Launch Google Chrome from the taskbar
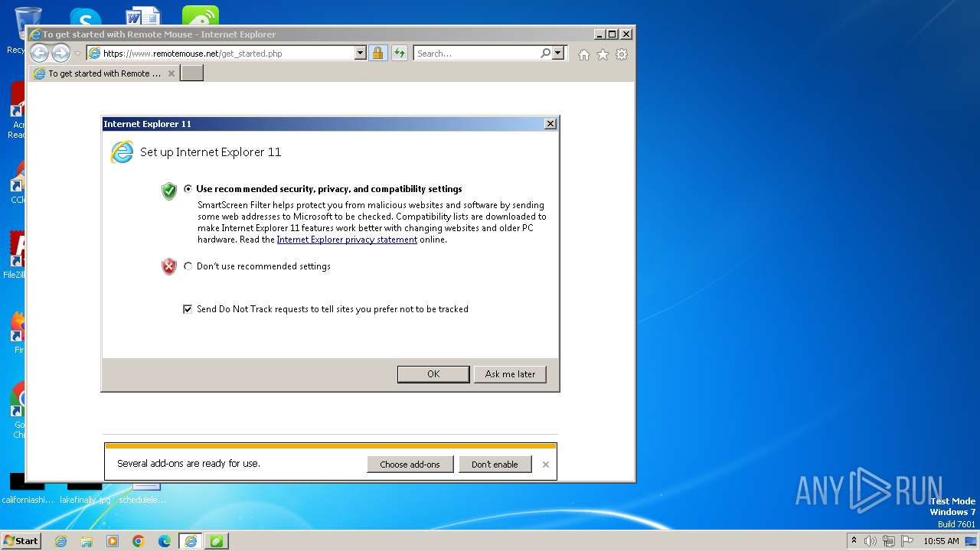 click(x=139, y=541)
